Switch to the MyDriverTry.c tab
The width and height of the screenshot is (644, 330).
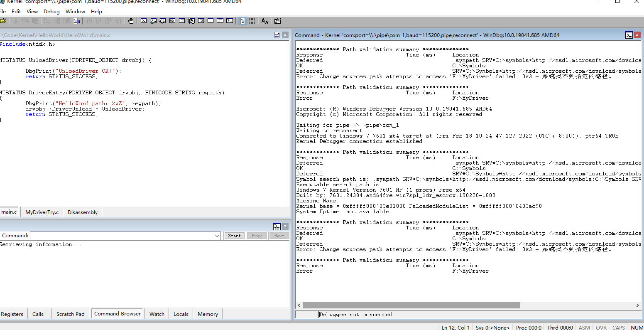click(x=42, y=212)
